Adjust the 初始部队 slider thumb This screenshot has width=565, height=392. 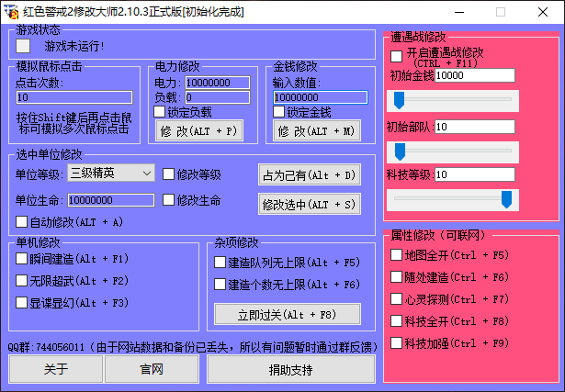click(400, 151)
